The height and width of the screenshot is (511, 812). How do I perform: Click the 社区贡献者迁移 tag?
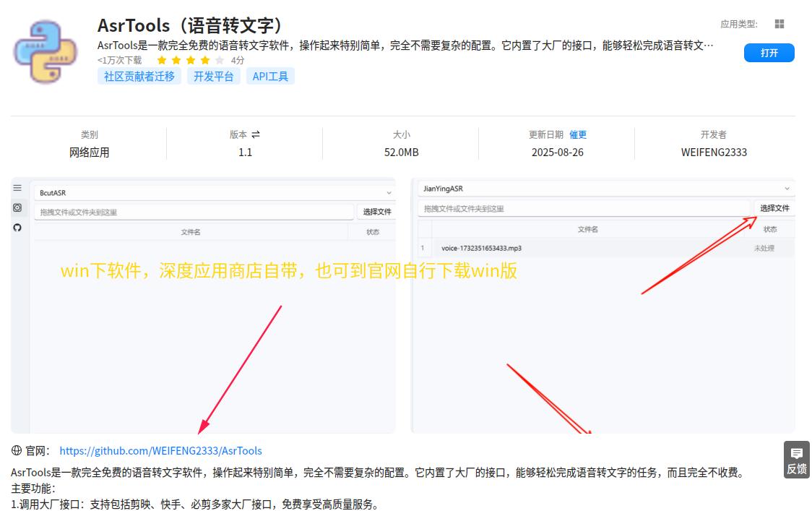139,76
